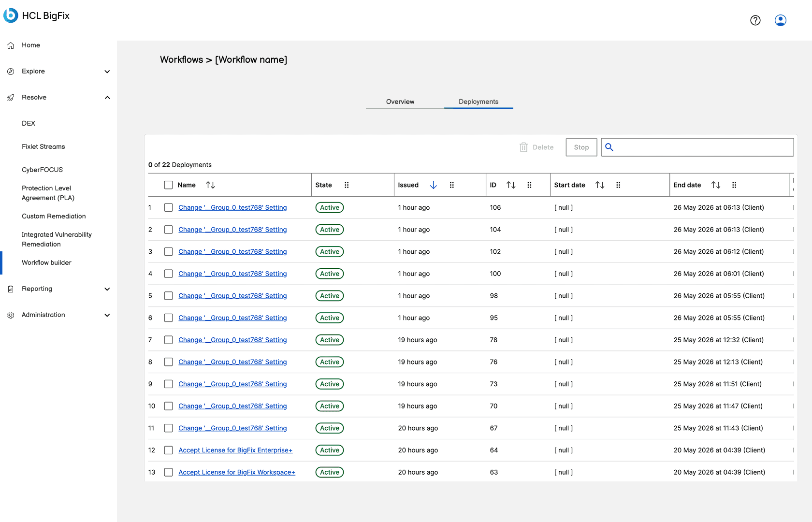812x522 pixels.
Task: Click the Delete button label
Action: [543, 147]
